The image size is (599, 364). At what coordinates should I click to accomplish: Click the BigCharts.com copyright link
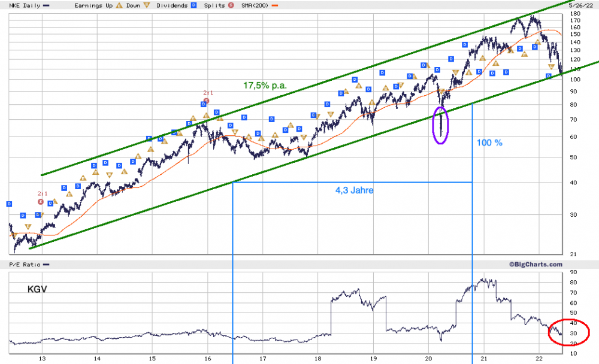point(536,264)
